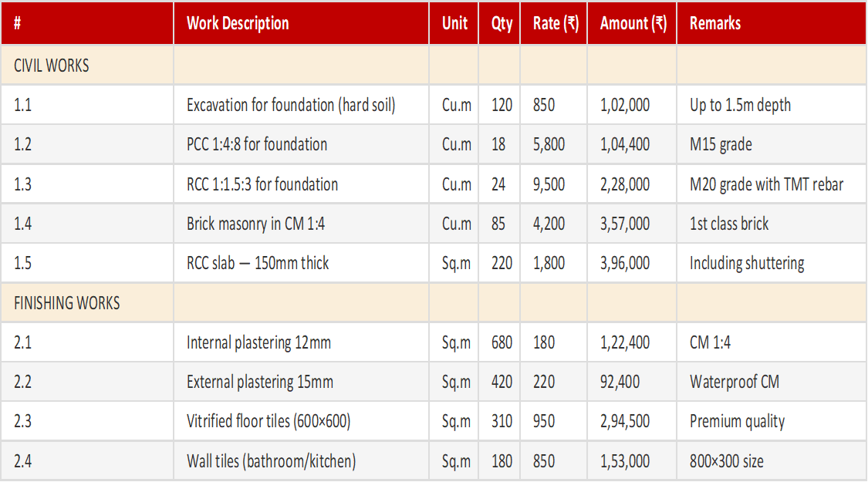Click item number '2.4'
The image size is (868, 482).
click(22, 461)
